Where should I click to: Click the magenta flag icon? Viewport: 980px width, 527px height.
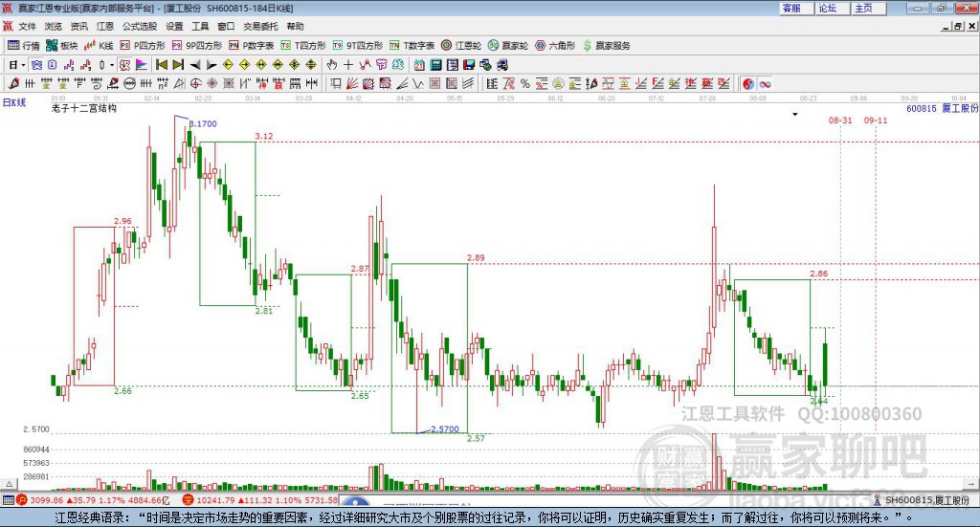(142, 65)
